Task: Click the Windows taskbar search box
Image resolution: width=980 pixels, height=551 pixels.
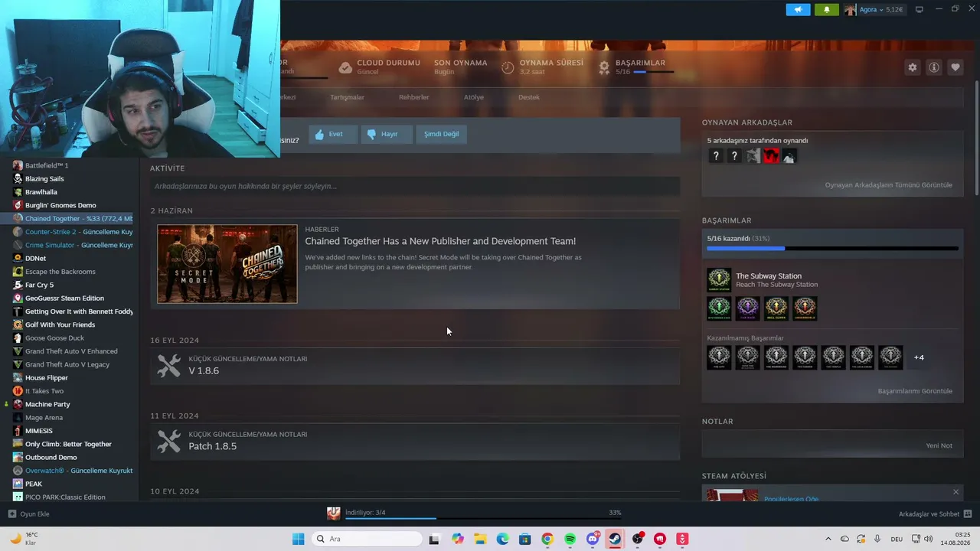Action: pos(367,539)
